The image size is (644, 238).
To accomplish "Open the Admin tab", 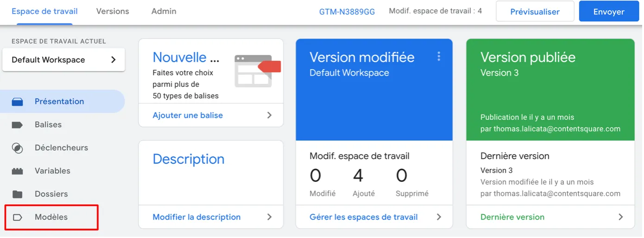I will (164, 11).
